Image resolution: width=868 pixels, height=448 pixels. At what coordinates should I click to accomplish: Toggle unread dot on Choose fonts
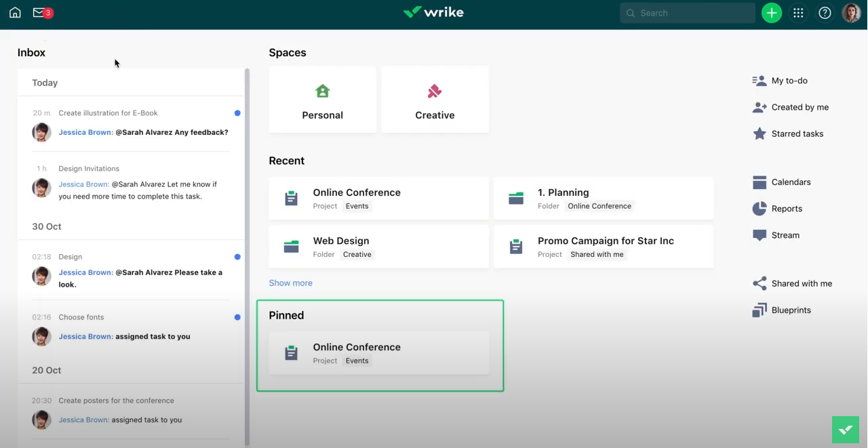pos(237,317)
